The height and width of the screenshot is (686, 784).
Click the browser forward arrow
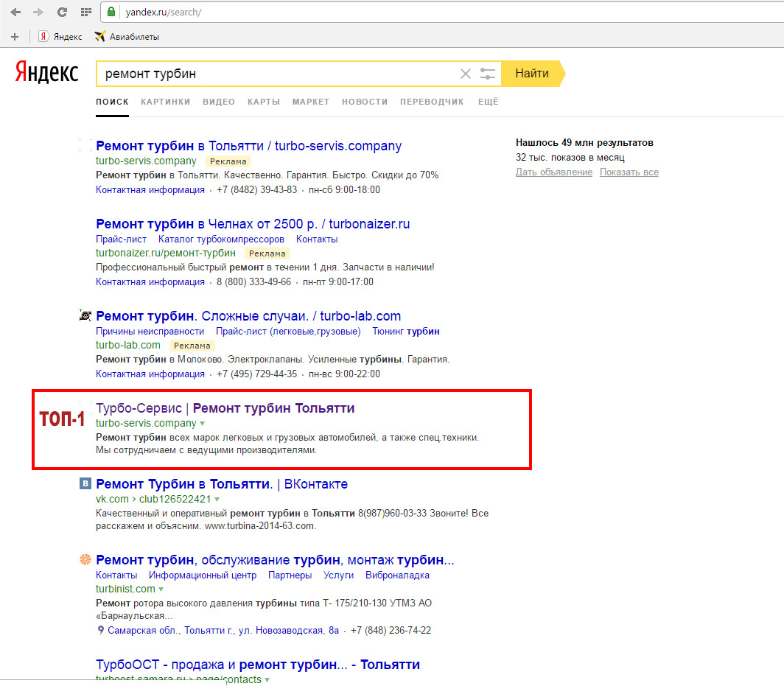(x=38, y=12)
